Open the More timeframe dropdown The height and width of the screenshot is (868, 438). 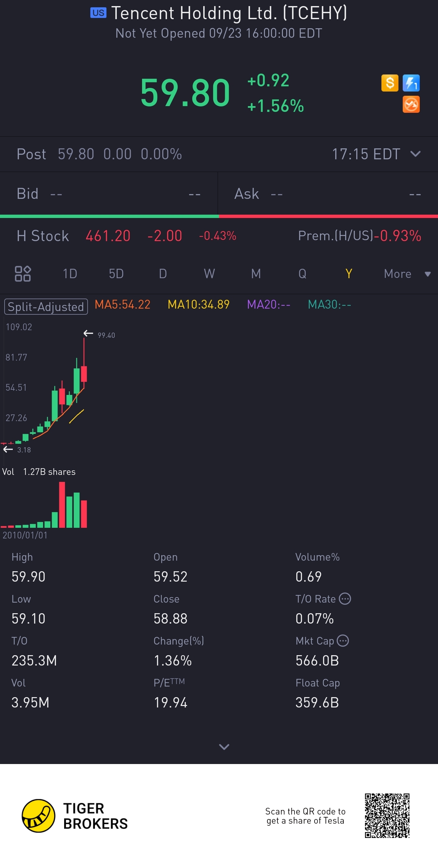407,274
